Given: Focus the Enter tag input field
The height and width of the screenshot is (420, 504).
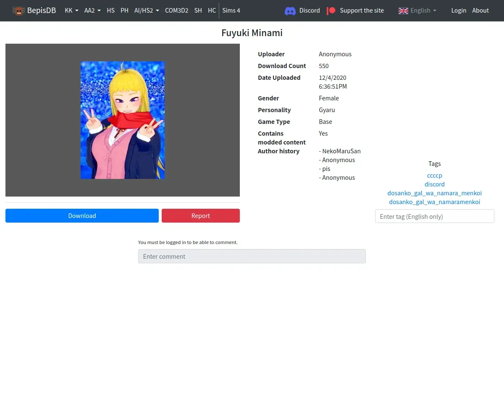Looking at the screenshot, I should coord(435,216).
